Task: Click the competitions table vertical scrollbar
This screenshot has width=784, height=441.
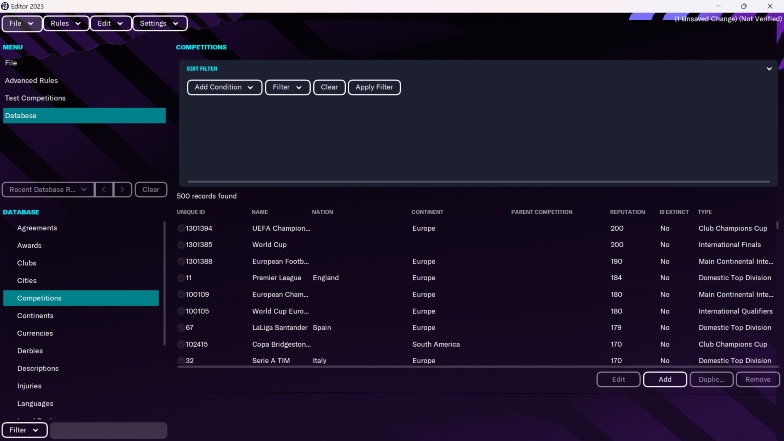Action: click(777, 224)
